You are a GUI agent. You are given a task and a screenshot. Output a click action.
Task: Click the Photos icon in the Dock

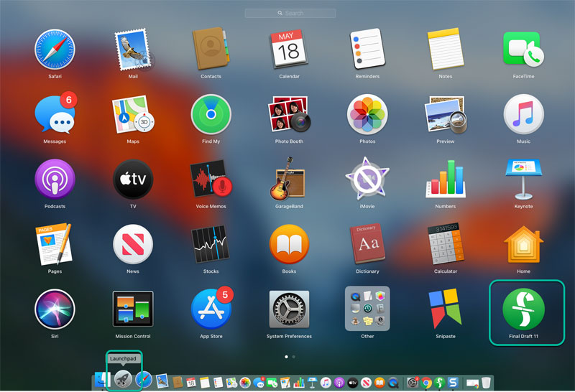coord(245,383)
